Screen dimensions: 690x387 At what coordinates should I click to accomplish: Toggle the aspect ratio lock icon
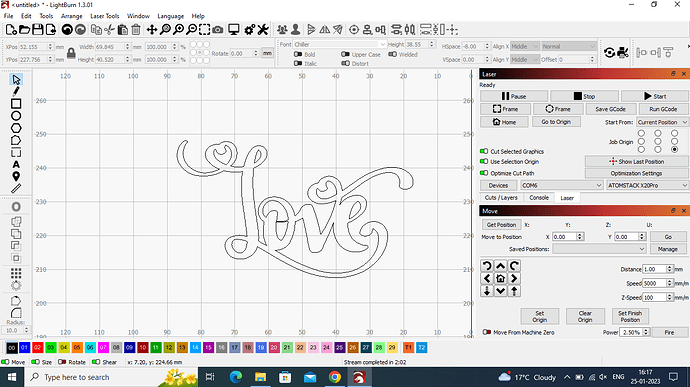click(71, 53)
